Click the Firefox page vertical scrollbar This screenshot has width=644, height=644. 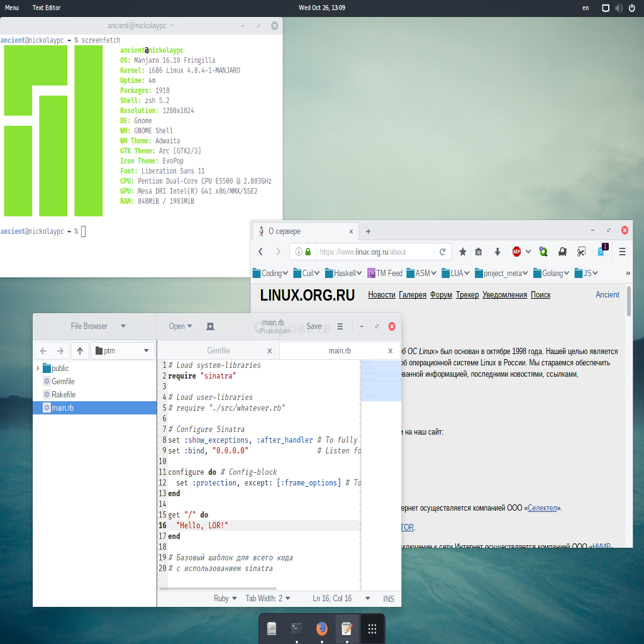628,301
